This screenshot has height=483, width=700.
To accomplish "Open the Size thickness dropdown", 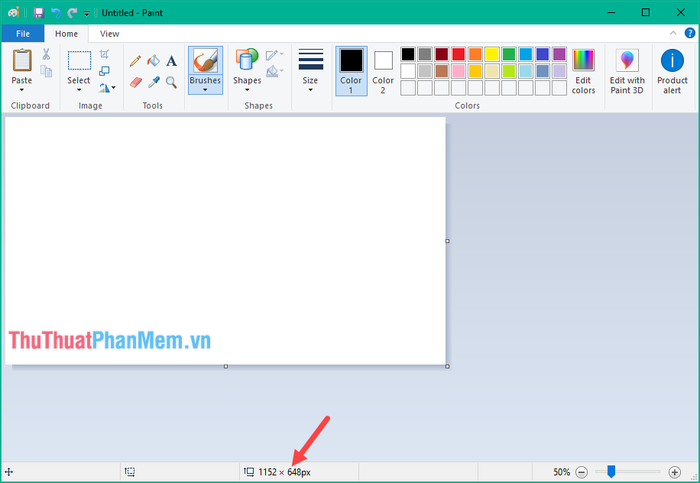I will [x=310, y=90].
